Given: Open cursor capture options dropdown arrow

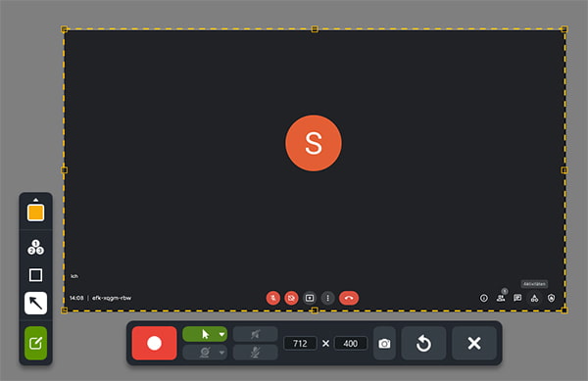Looking at the screenshot, I should (222, 334).
